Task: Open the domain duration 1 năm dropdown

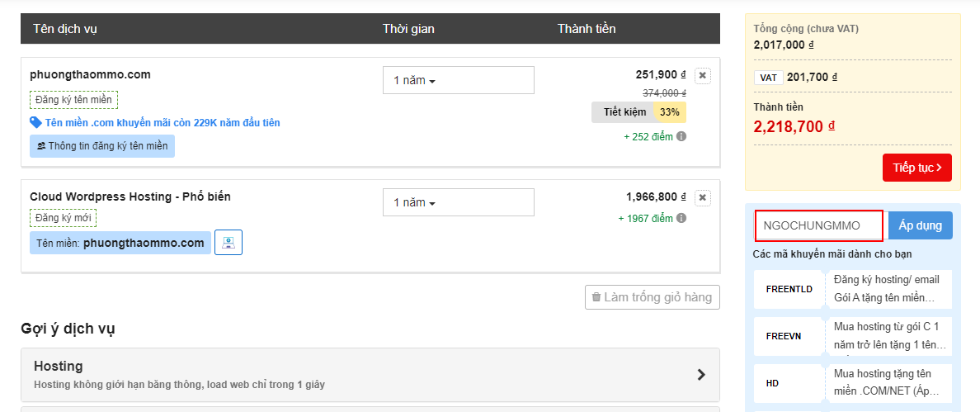Action: [458, 80]
